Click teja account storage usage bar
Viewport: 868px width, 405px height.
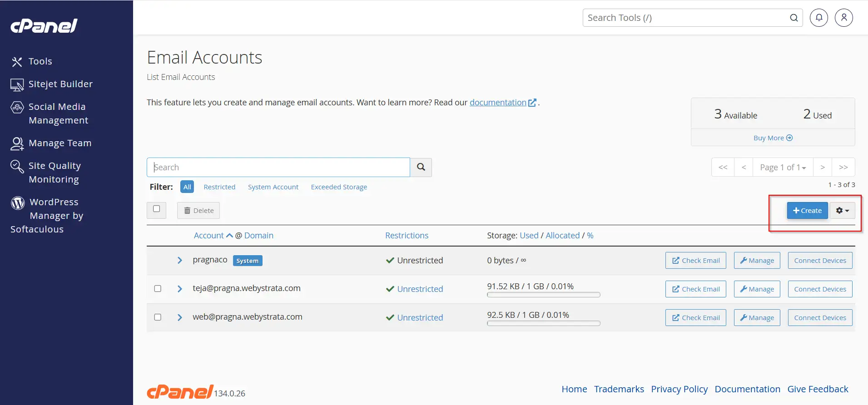coord(544,295)
